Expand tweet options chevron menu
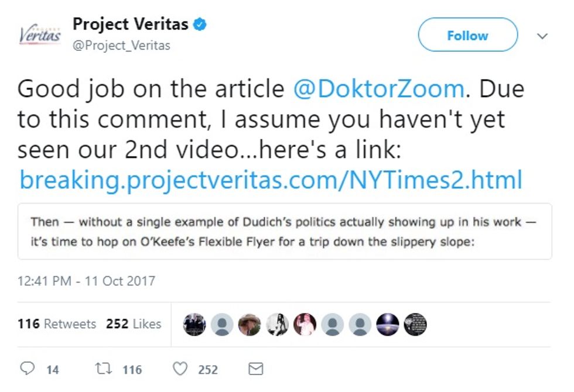Image resolution: width=574 pixels, height=392 pixels. click(543, 36)
